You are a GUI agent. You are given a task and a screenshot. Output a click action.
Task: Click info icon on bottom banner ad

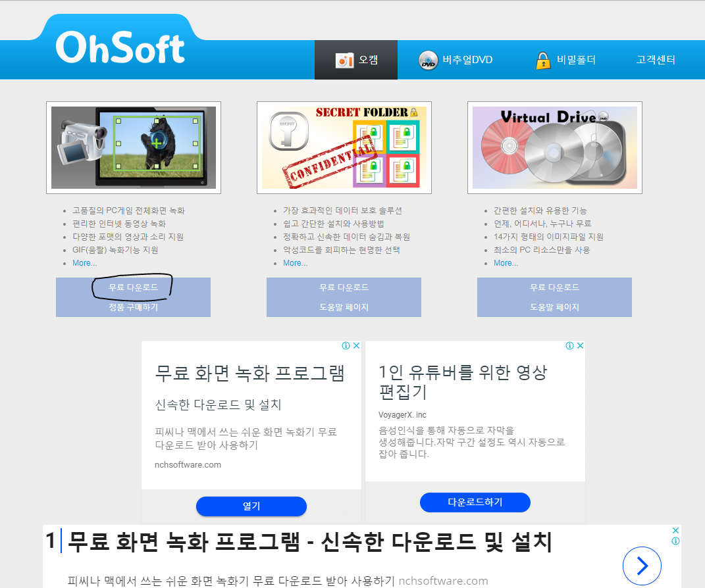[675, 541]
